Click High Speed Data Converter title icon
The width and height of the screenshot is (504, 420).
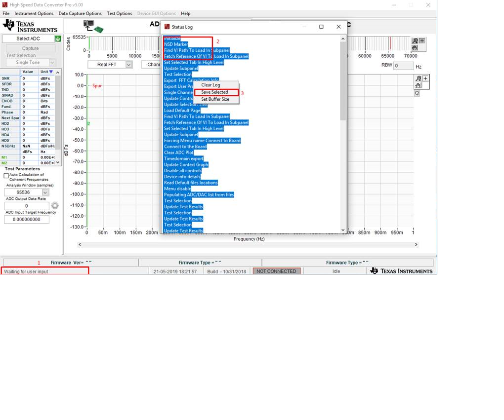[5, 5]
